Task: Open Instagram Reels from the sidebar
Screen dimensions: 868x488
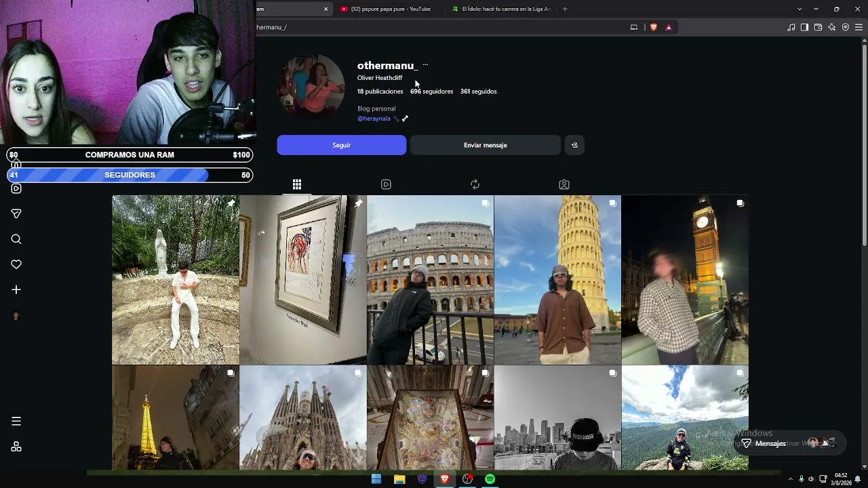Action: (x=16, y=188)
